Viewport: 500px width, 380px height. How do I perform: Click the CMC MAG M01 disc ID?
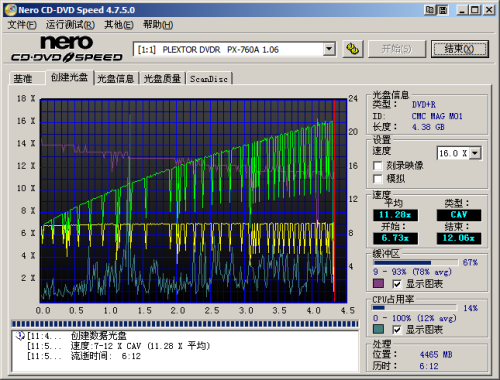point(437,116)
